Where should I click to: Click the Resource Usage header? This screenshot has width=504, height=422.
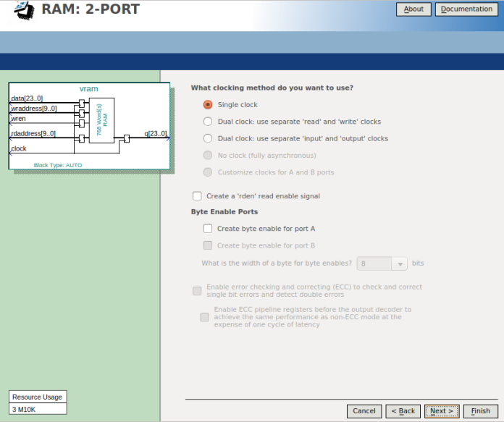(38, 397)
